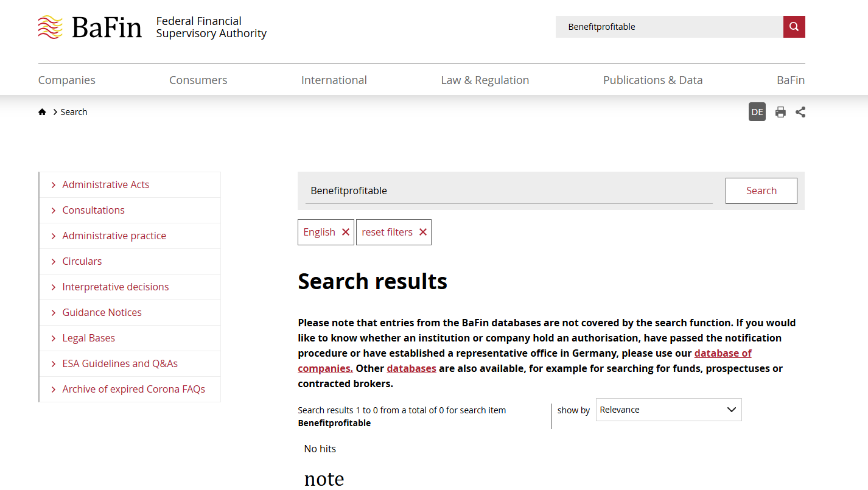
Task: Open the share icon
Action: 800,112
